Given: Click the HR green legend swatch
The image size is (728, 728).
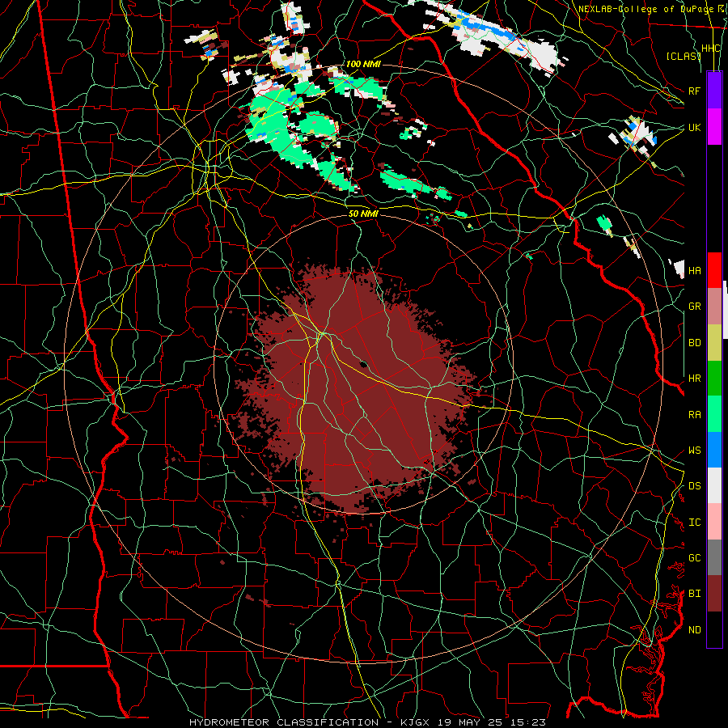Looking at the screenshot, I should point(714,379).
